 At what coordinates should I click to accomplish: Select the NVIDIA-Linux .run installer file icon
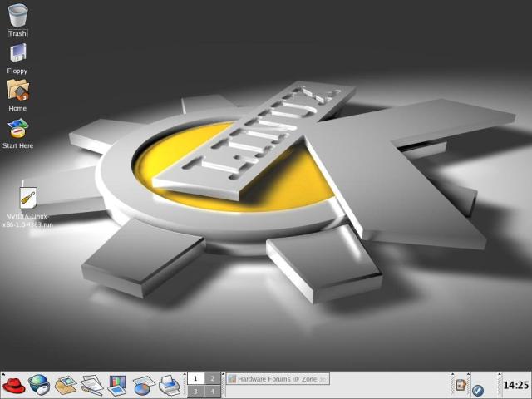pyautogui.click(x=28, y=198)
